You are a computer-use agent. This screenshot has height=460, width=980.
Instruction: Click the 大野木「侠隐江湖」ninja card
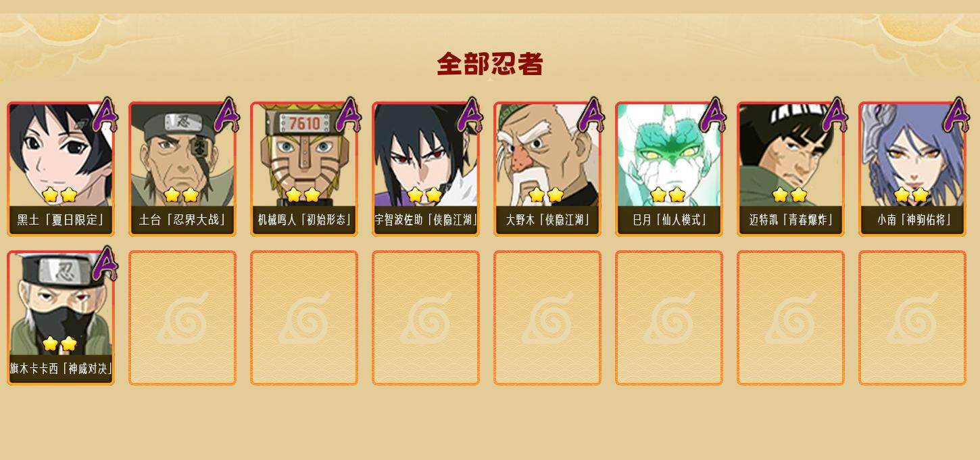click(547, 169)
